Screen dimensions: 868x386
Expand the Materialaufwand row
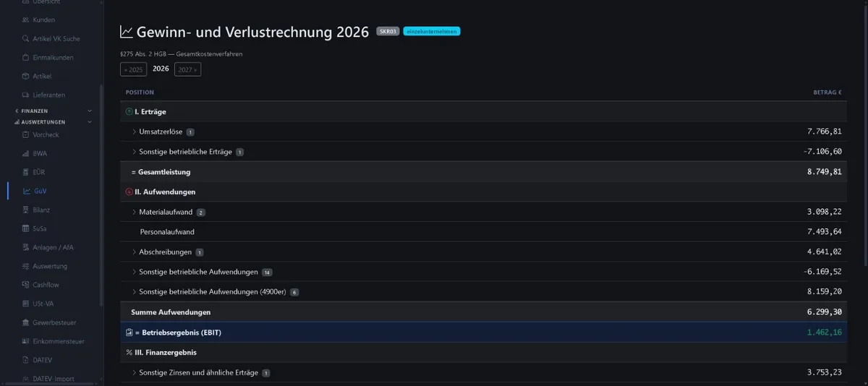tap(134, 212)
